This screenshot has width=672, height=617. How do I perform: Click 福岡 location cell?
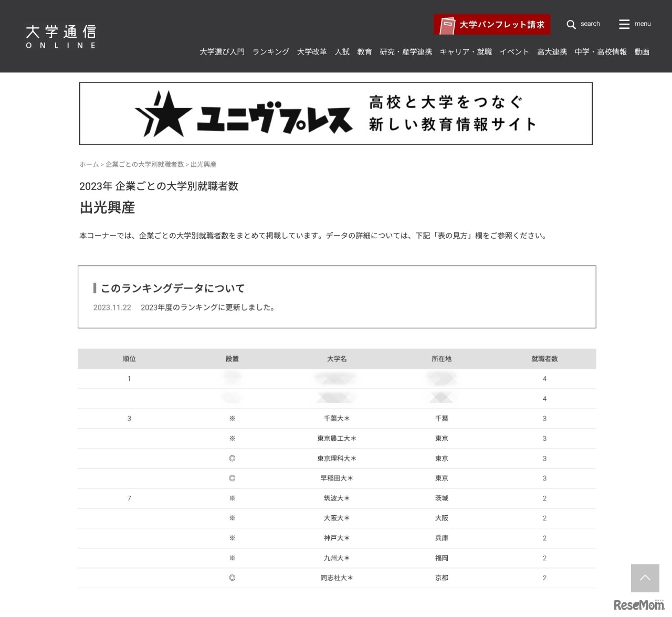[x=442, y=558]
